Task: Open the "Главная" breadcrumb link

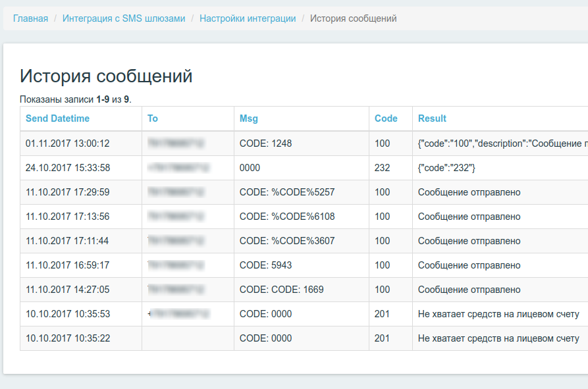Action: 30,18
